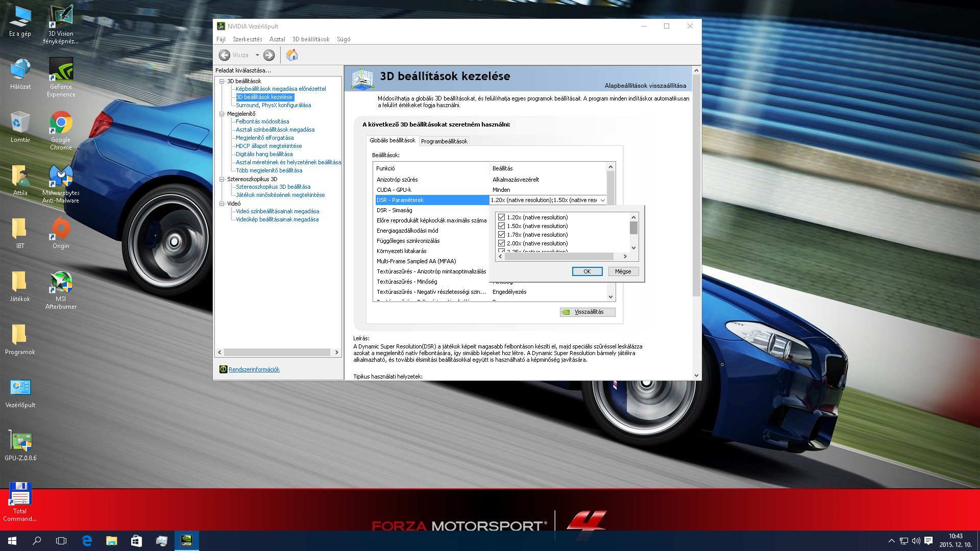This screenshot has width=980, height=551.
Task: Click Alapbeállítások visszaállítása link
Action: coord(645,86)
